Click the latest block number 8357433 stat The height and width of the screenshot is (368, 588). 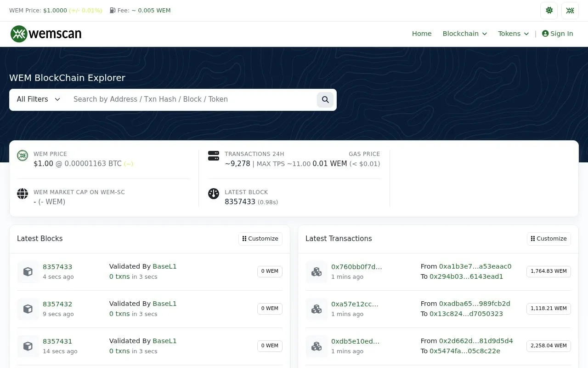[240, 202]
